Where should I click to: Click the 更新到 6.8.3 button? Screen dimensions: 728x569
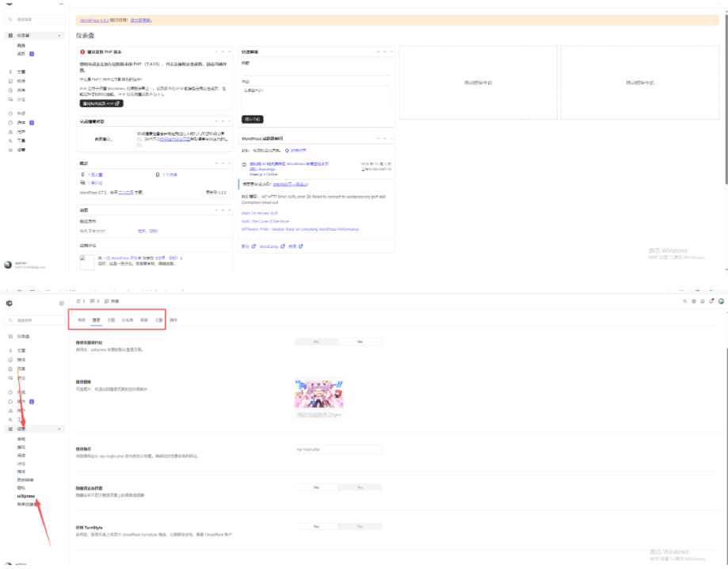pos(216,192)
